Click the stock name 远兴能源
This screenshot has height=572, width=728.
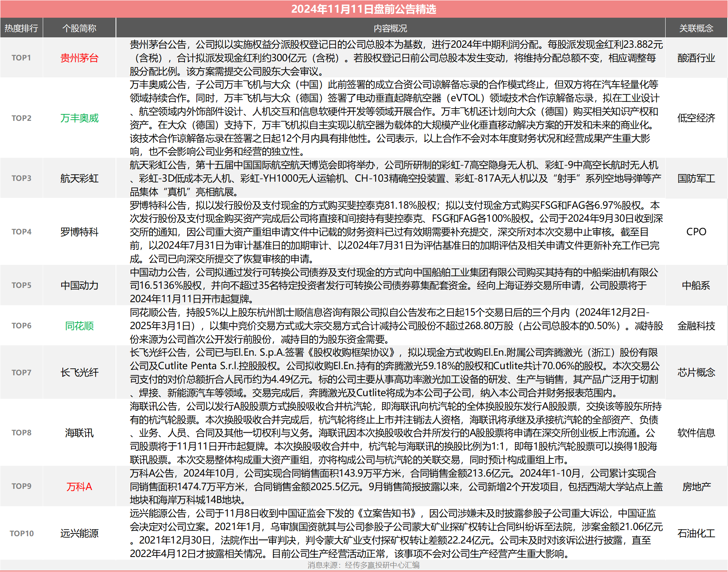79,534
